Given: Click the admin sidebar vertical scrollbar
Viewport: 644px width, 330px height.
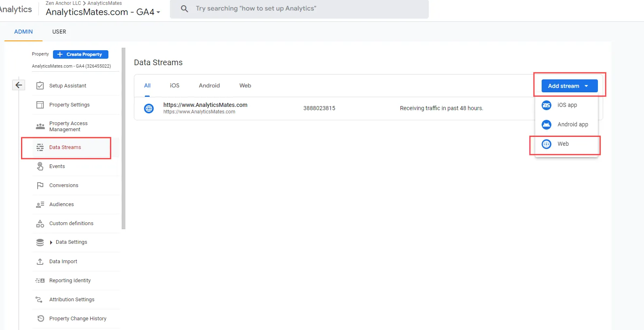Looking at the screenshot, I should (123, 138).
